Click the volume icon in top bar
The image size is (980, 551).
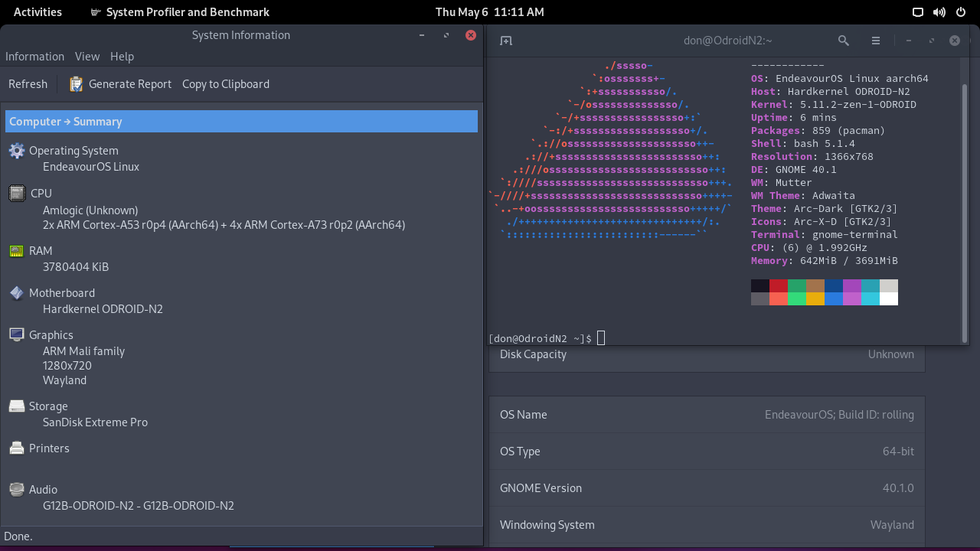(x=939, y=12)
